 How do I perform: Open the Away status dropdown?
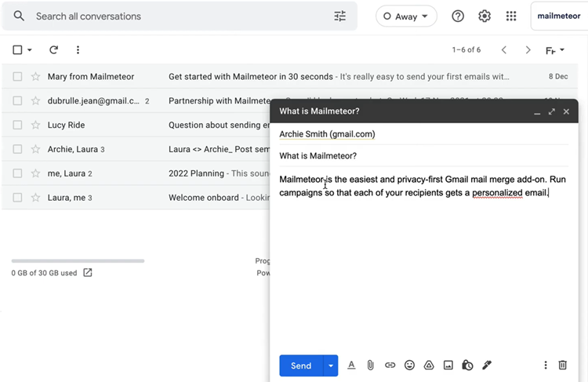tap(406, 16)
